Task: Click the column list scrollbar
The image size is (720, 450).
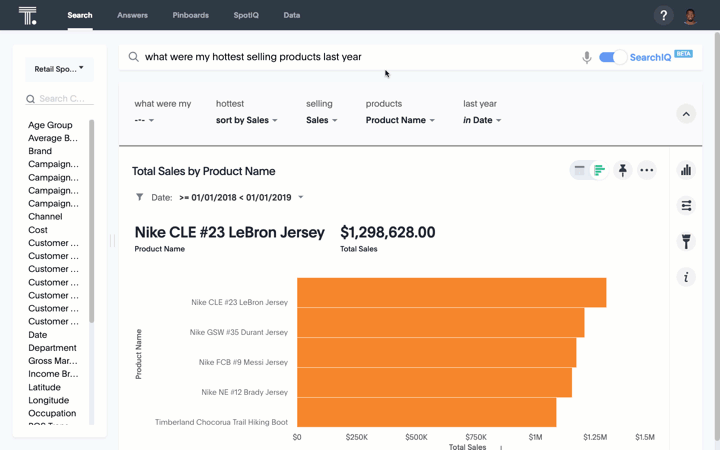Action: click(91, 221)
